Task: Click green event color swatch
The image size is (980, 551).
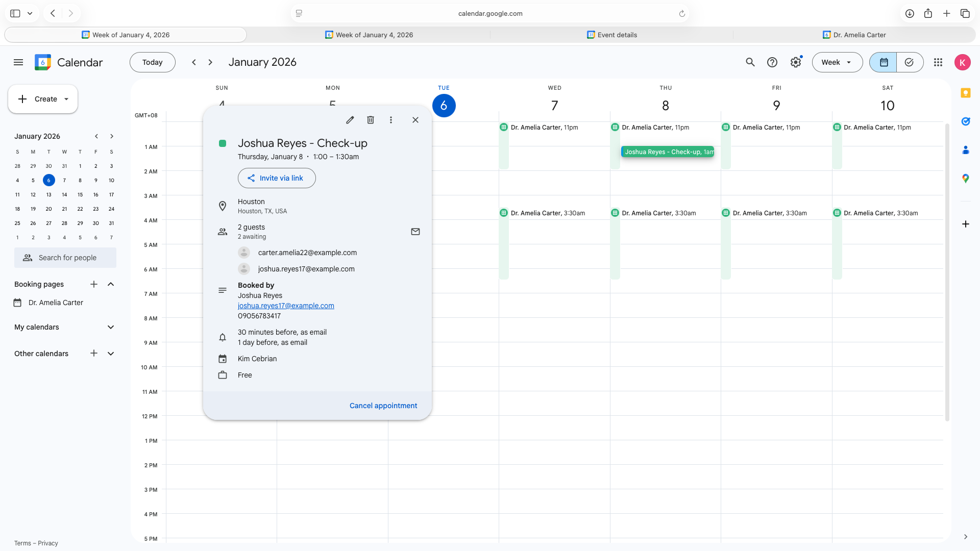Action: coord(223,143)
